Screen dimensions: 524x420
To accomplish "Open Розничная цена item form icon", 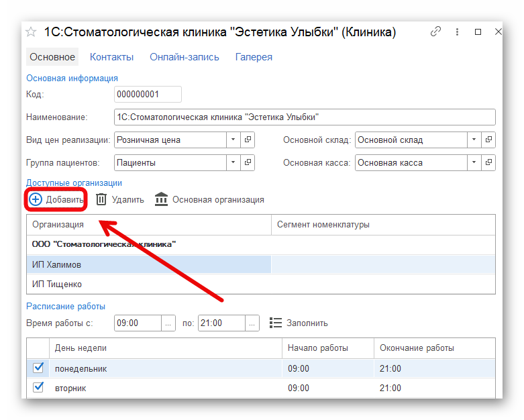I will pos(248,140).
